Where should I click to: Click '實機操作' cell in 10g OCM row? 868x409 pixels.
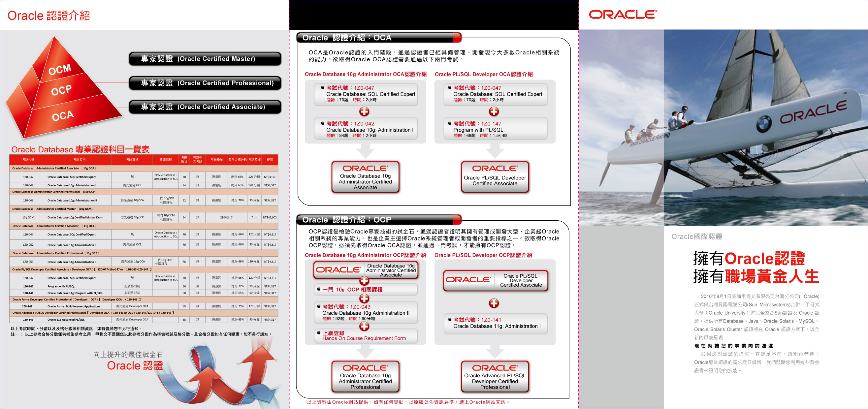pyautogui.click(x=226, y=218)
